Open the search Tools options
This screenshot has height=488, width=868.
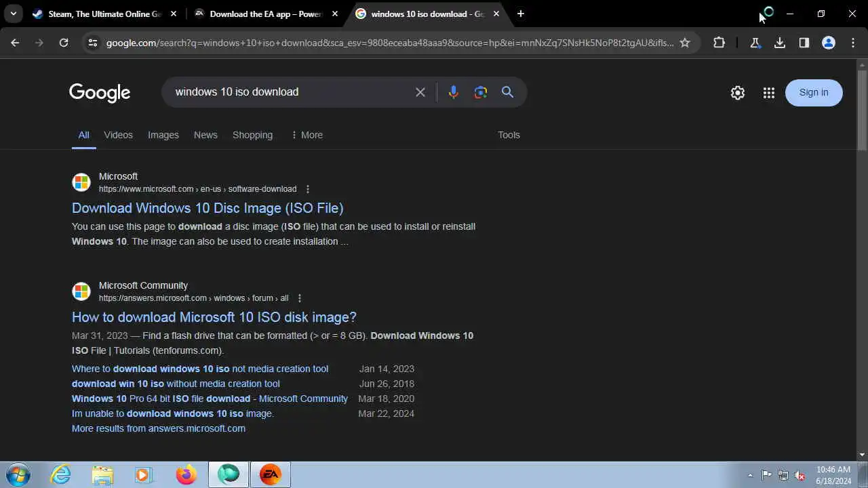click(509, 135)
